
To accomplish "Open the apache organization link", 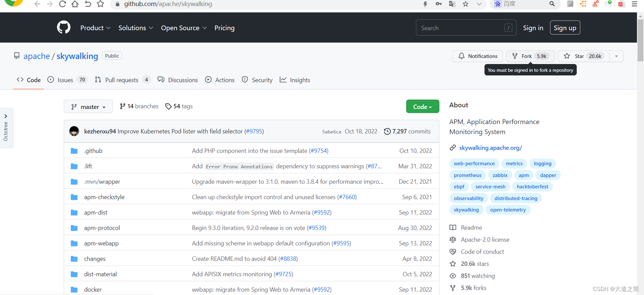I will [37, 56].
